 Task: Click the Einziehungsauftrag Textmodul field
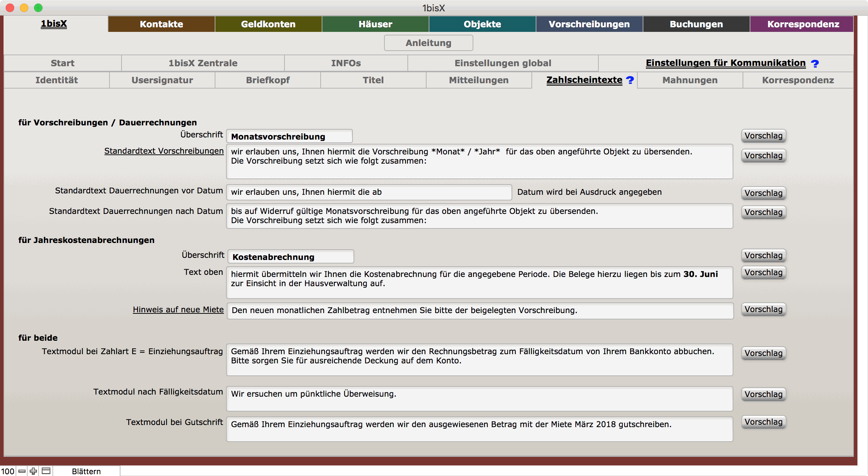coord(480,360)
